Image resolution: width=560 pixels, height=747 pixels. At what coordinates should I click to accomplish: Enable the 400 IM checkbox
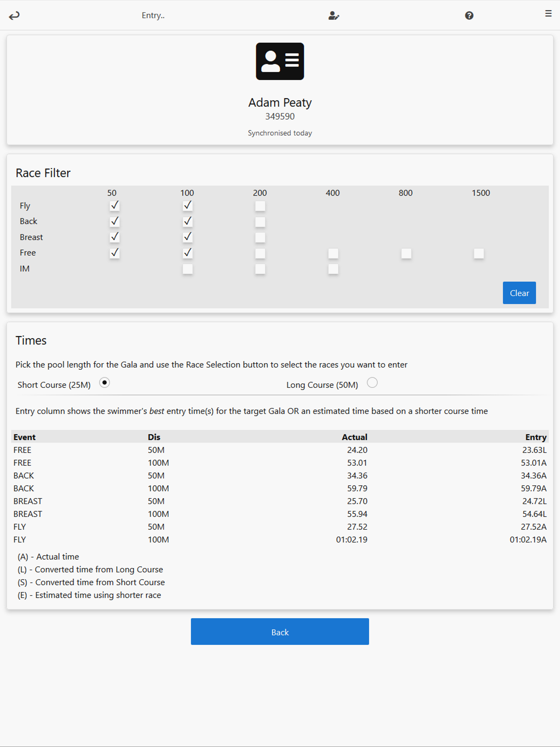tap(333, 269)
